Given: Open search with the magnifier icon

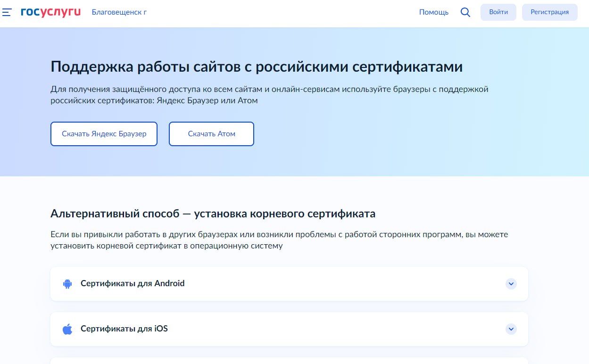Looking at the screenshot, I should (x=465, y=12).
